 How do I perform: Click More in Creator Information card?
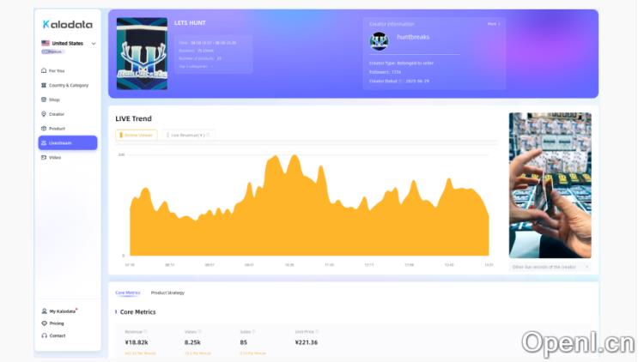[x=494, y=24]
